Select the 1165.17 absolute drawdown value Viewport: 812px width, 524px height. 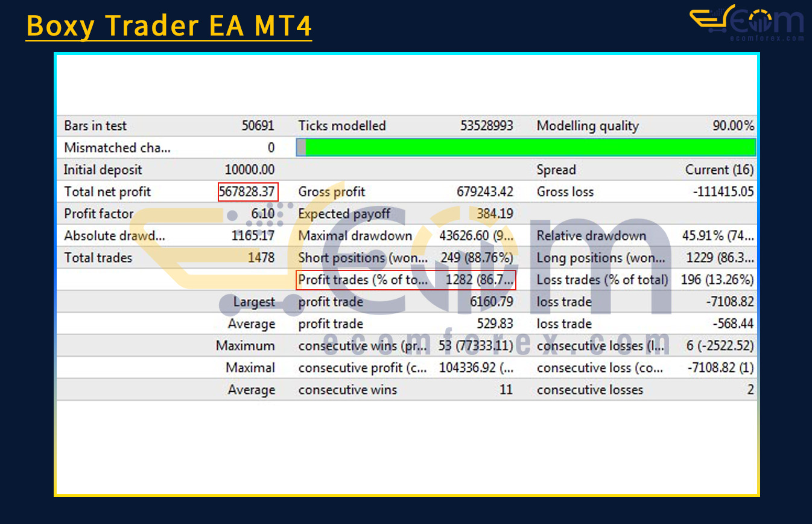(x=253, y=236)
